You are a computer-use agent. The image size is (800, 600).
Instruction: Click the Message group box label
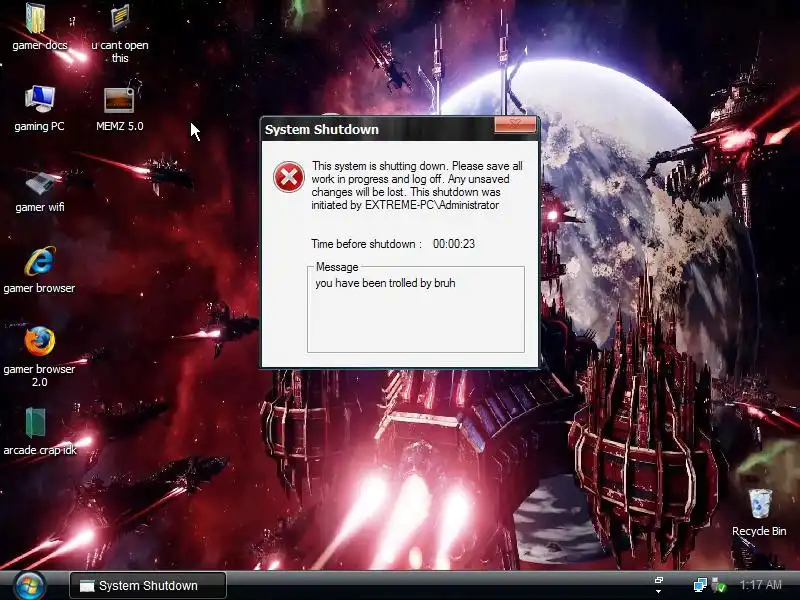337,267
